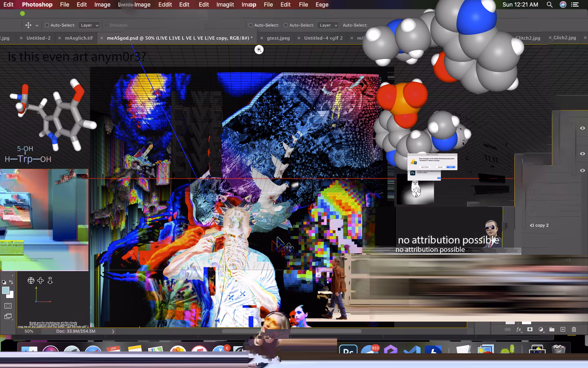The height and width of the screenshot is (368, 588).
Task: Select the 3D orbit camera tool
Action: click(31, 281)
